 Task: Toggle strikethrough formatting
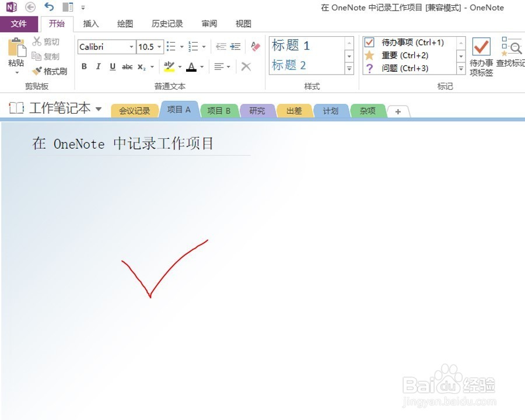point(127,66)
